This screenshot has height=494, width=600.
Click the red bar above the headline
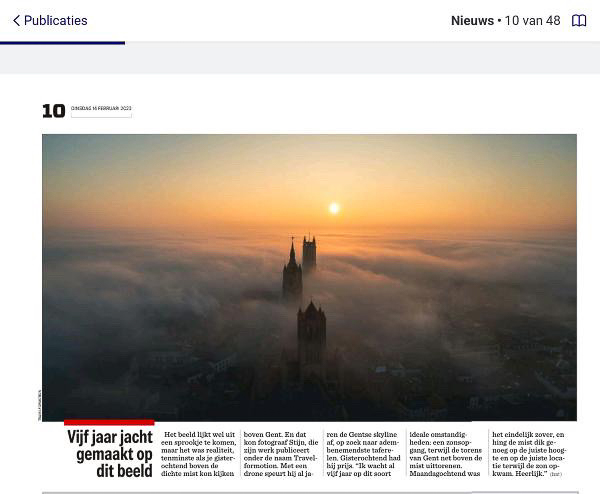(109, 422)
